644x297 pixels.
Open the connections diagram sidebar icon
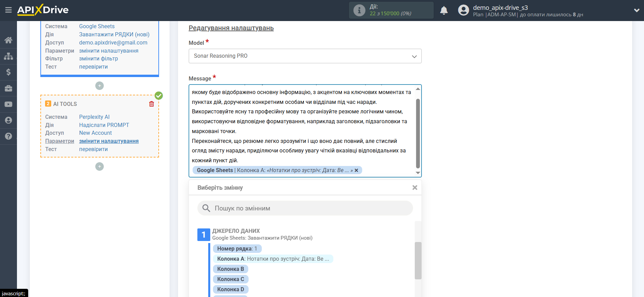pyautogui.click(x=8, y=56)
